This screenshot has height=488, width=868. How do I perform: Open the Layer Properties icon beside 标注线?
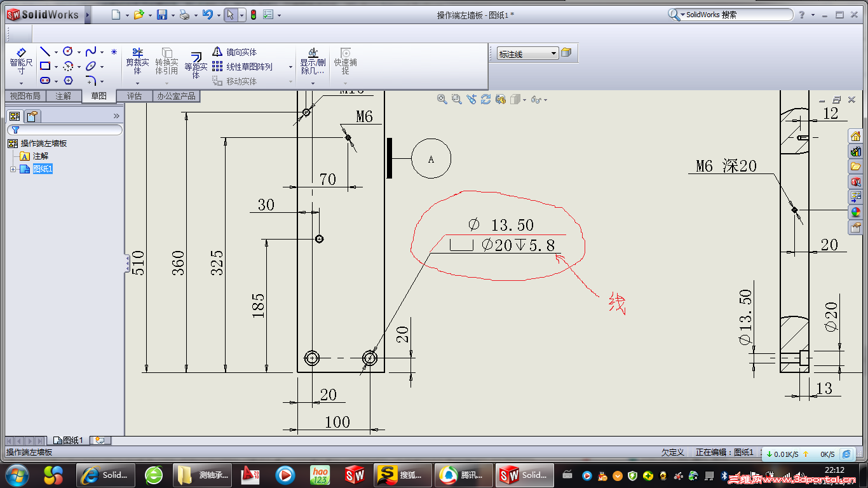[x=566, y=53]
